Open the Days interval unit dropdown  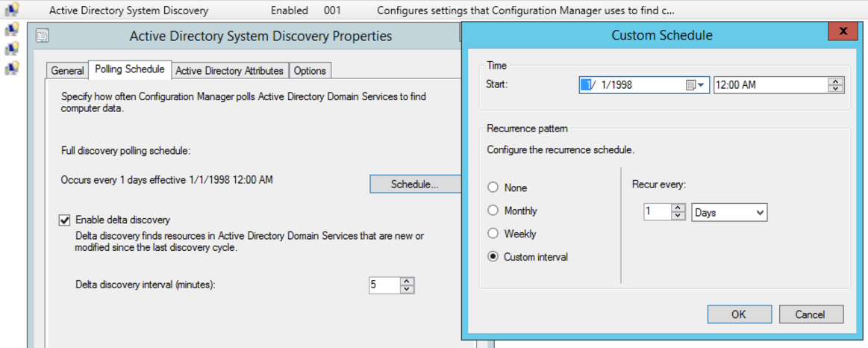click(730, 212)
